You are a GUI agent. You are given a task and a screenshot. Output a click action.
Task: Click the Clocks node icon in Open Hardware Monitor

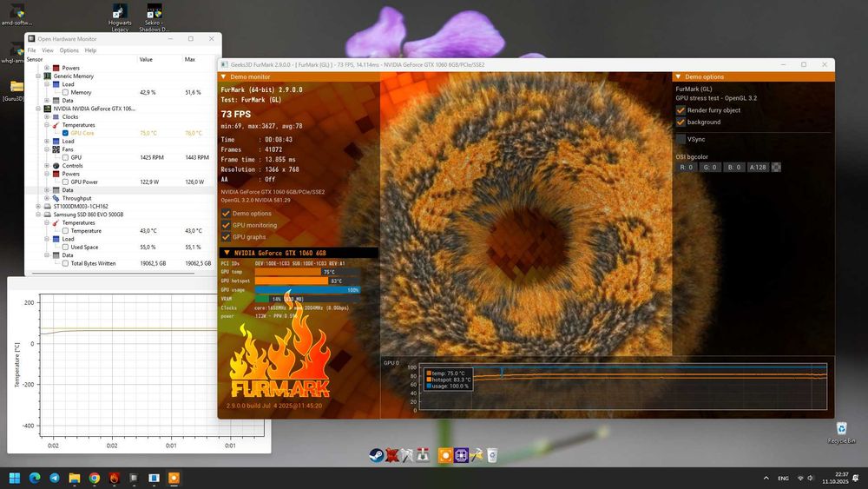click(56, 117)
